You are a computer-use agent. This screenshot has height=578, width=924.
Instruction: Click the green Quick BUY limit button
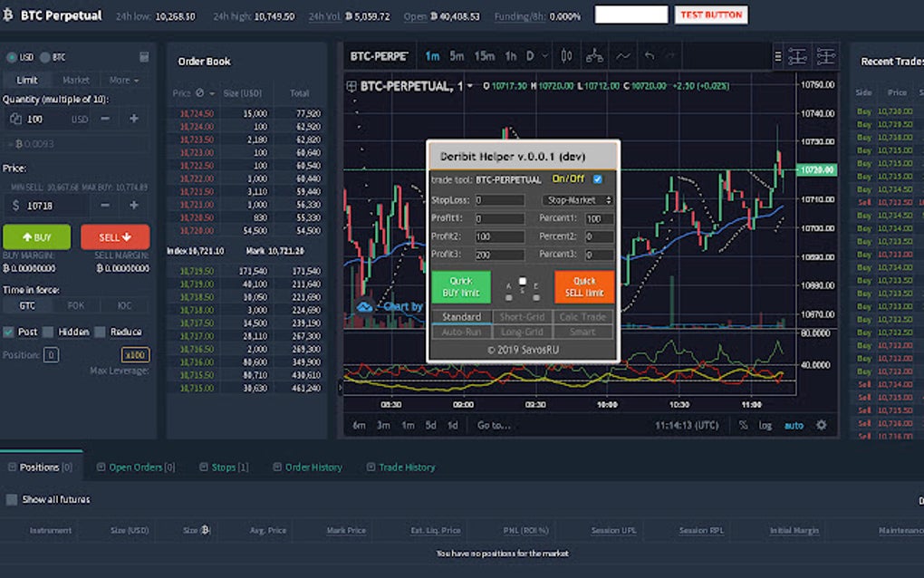[x=461, y=286]
